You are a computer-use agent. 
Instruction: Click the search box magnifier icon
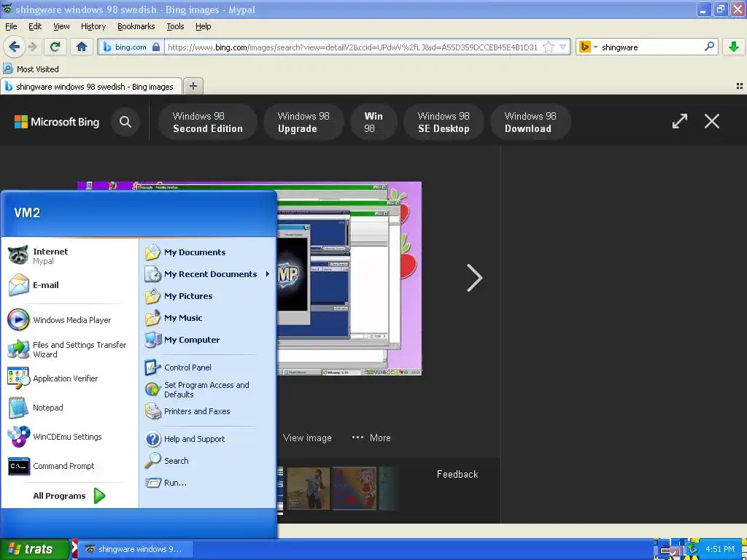tap(709, 47)
